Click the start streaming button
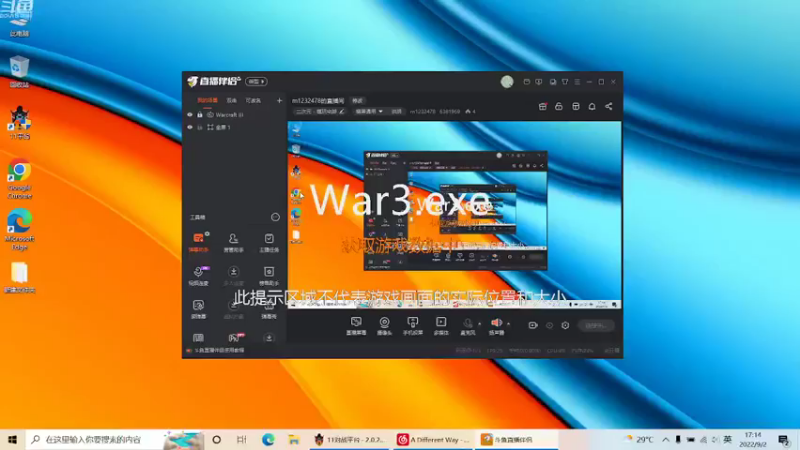This screenshot has height=450, width=800. 596,326
